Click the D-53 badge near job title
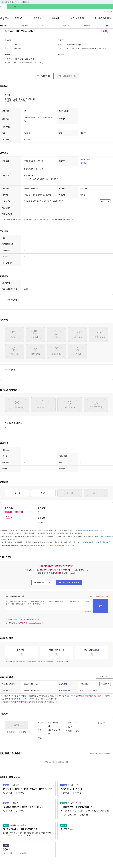113x868 pixels. pyautogui.click(x=105, y=31)
